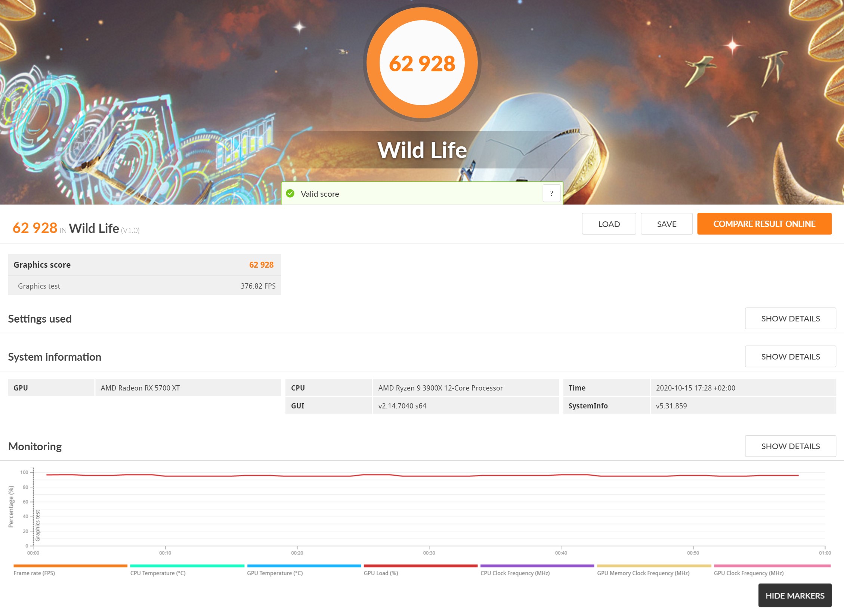Toggle GPU Clock Frequency legend series

click(x=748, y=573)
